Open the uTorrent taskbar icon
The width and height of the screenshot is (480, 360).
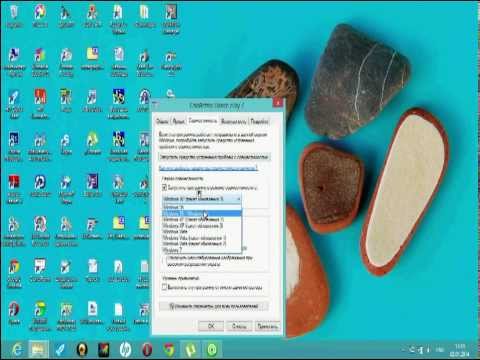pyautogui.click(x=191, y=350)
